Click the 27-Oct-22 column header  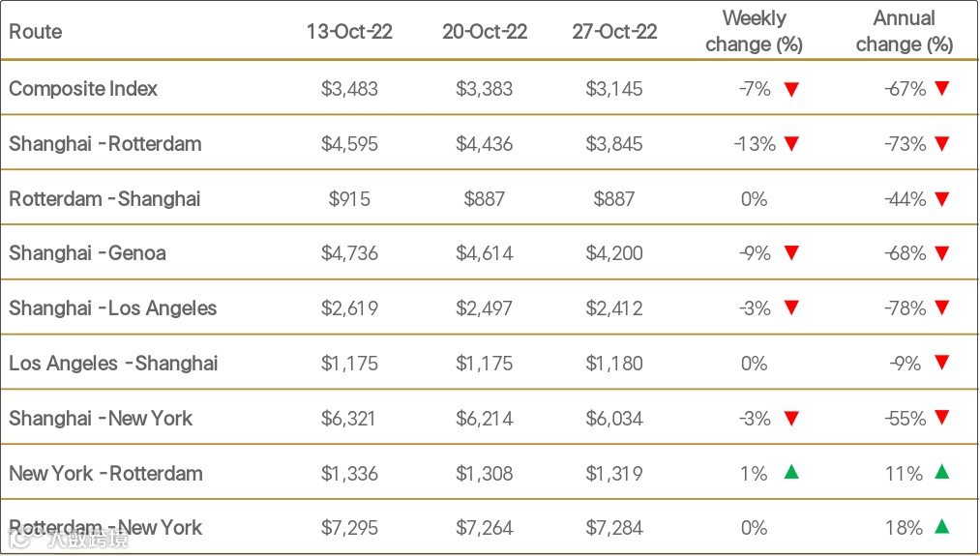point(614,31)
